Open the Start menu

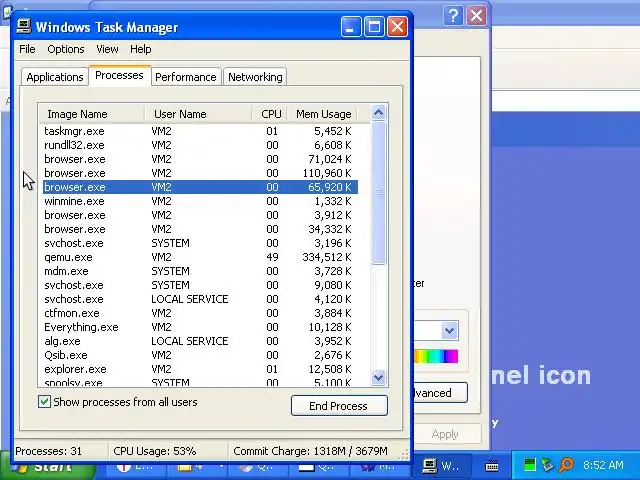(47, 469)
